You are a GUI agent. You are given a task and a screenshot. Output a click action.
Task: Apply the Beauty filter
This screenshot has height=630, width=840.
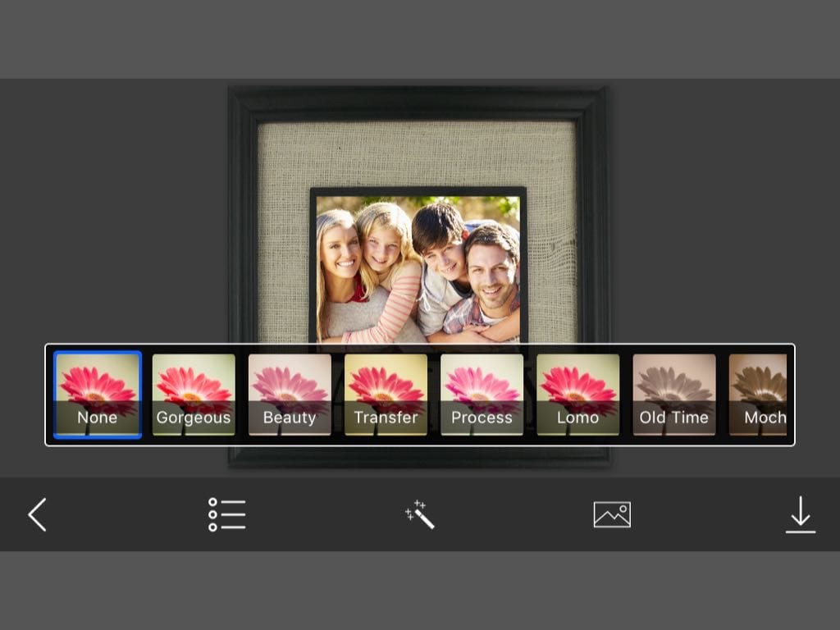click(x=290, y=395)
